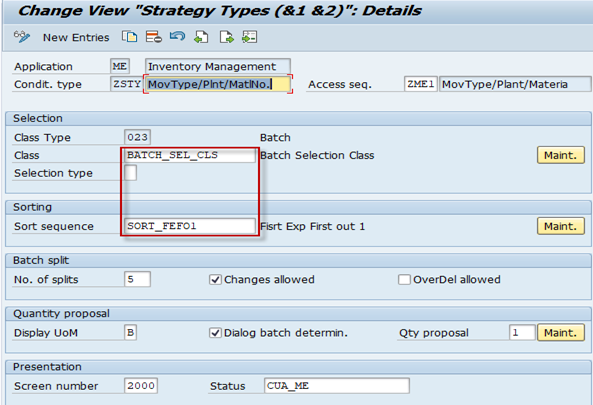Click the No. of splits field

click(x=137, y=279)
